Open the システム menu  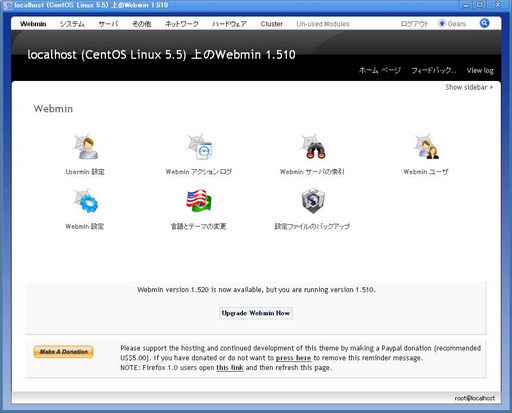tap(72, 24)
